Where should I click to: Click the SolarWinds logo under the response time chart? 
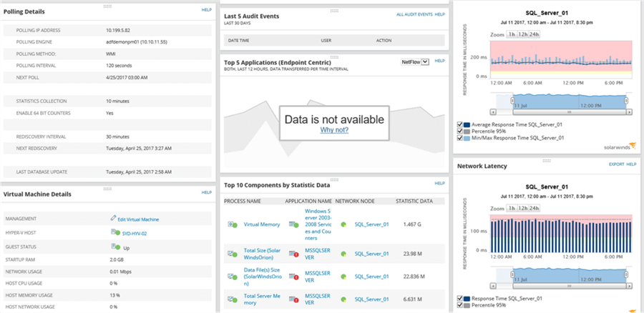[620, 146]
